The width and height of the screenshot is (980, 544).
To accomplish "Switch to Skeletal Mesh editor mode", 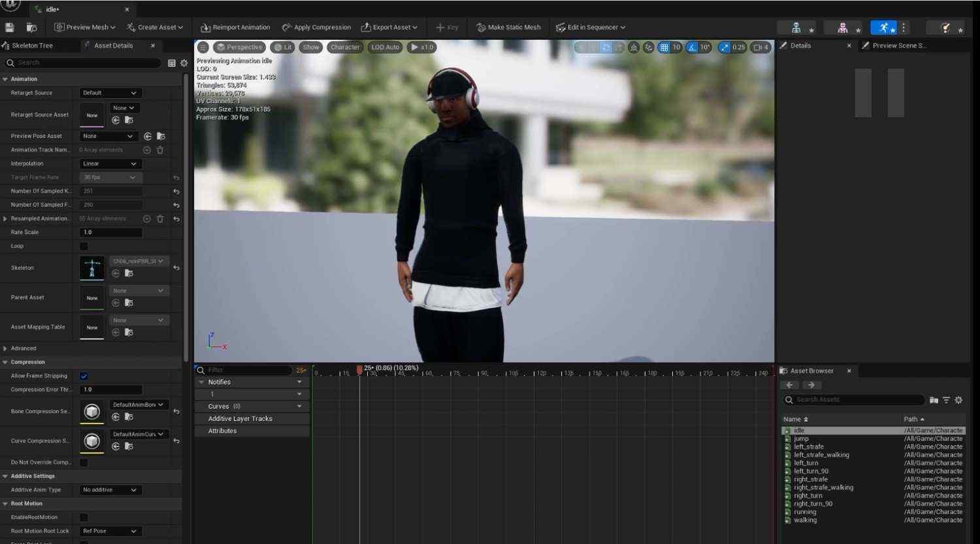I will 843,27.
